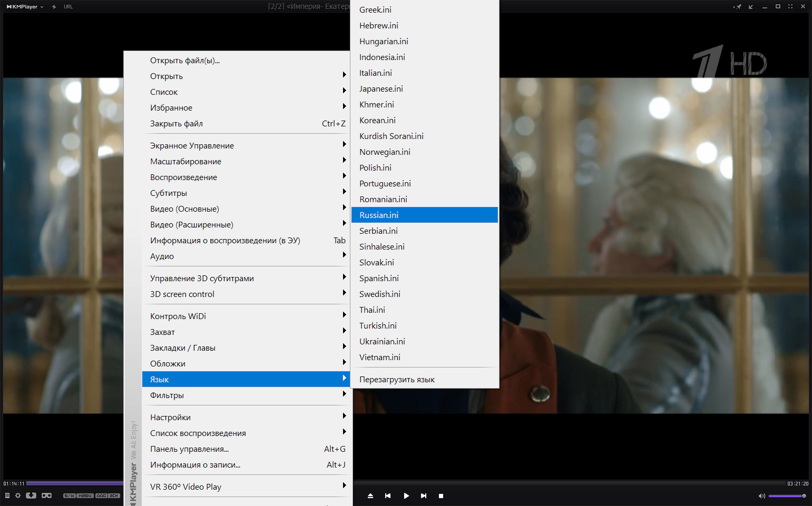Skip to the next track
This screenshot has width=812, height=506.
424,496
